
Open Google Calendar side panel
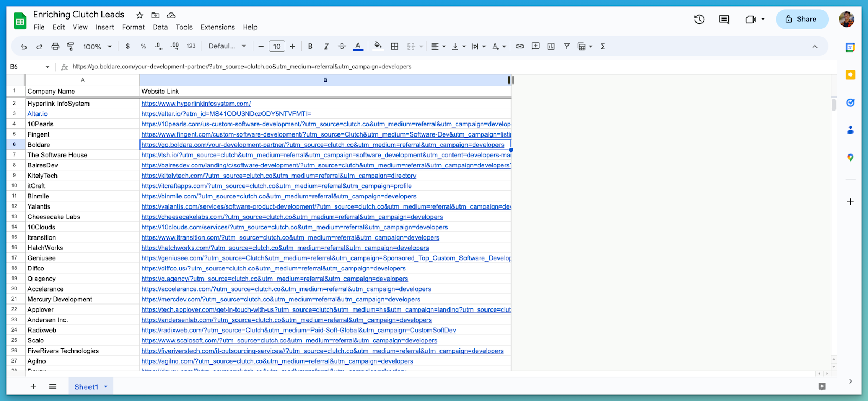point(850,48)
